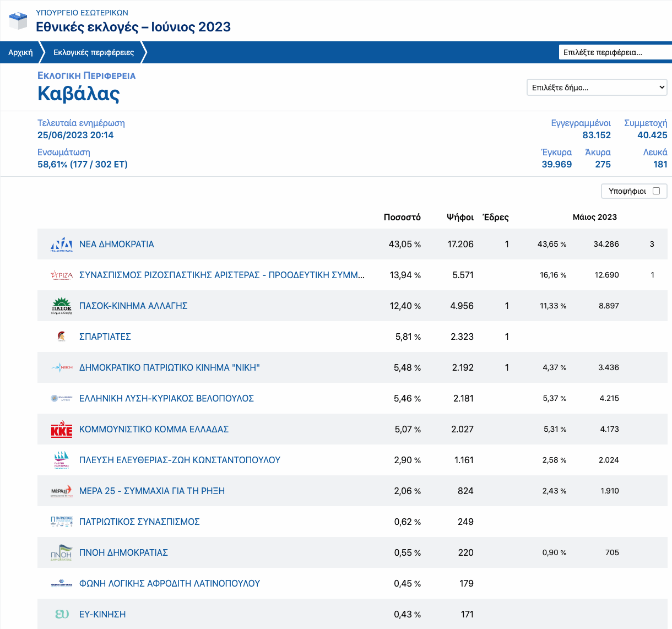
Task: Go to Αρχική in the breadcrumb
Action: (20, 52)
